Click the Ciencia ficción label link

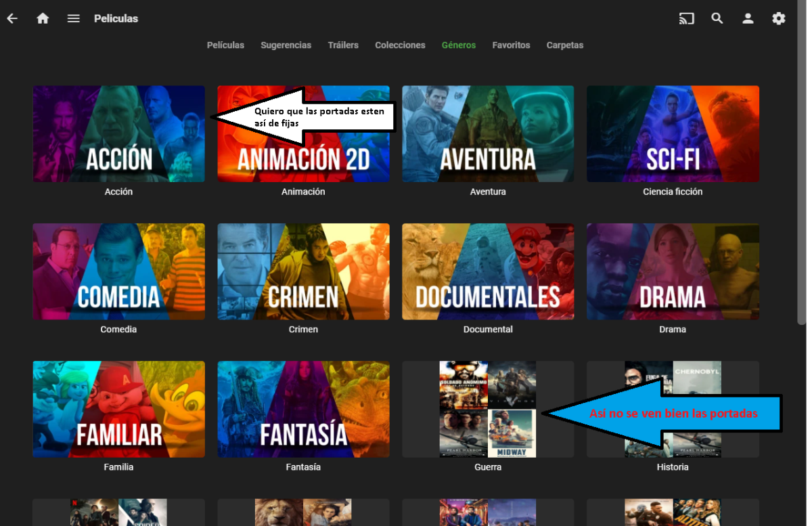click(x=673, y=192)
